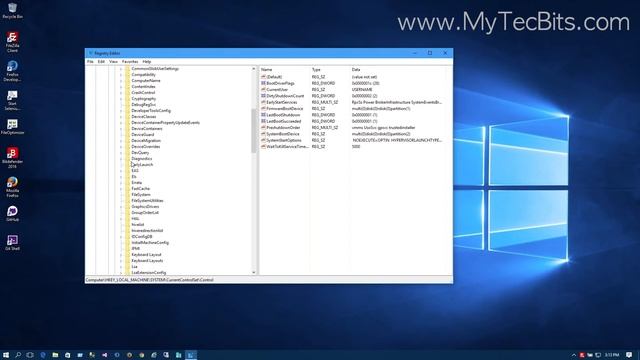Image resolution: width=640 pixels, height=360 pixels.
Task: Select the DeviceMigration key
Action: click(146, 141)
